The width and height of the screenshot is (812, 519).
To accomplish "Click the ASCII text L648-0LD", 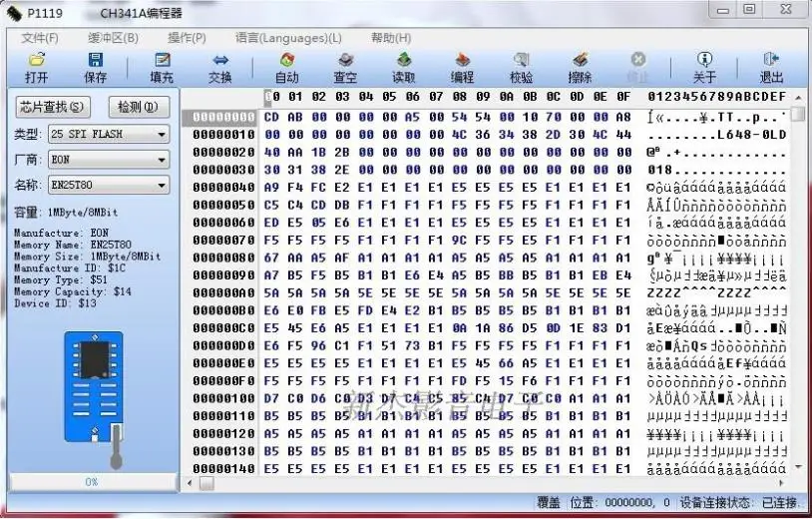I will point(752,135).
